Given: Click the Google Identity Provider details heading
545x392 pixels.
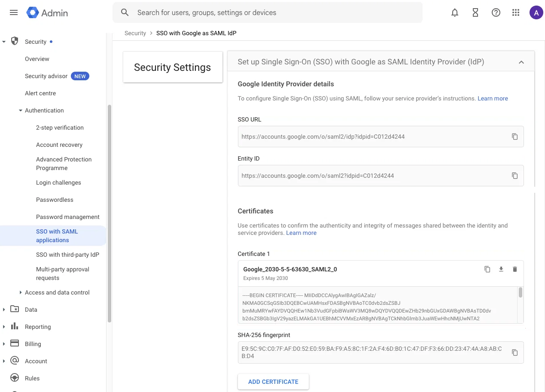Looking at the screenshot, I should click(x=286, y=84).
